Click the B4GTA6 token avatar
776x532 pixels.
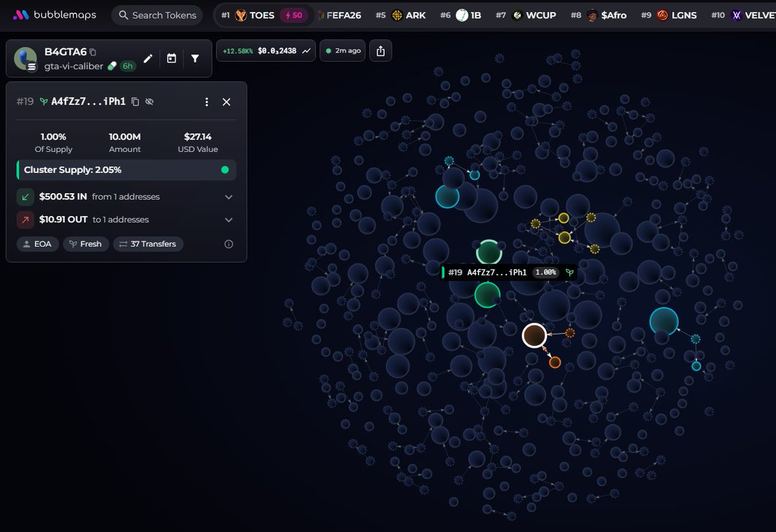coord(26,59)
